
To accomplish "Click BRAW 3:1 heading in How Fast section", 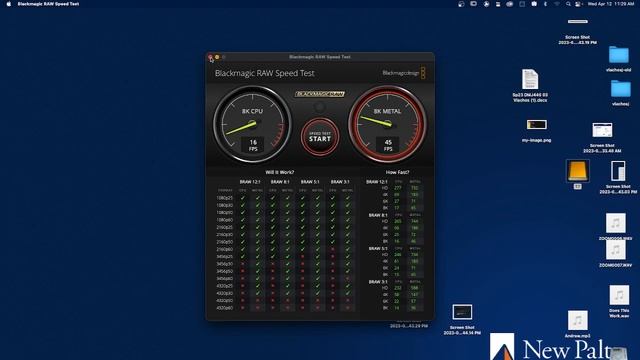I will pyautogui.click(x=378, y=282).
